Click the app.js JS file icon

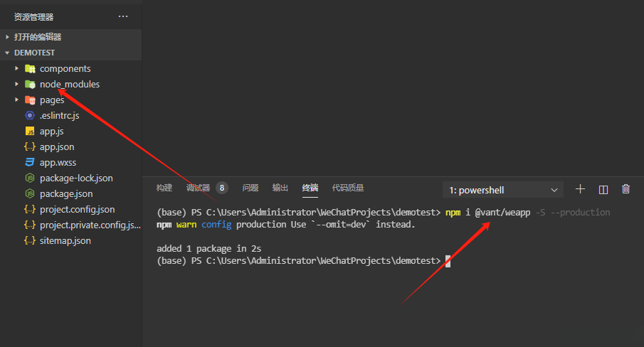coord(30,132)
